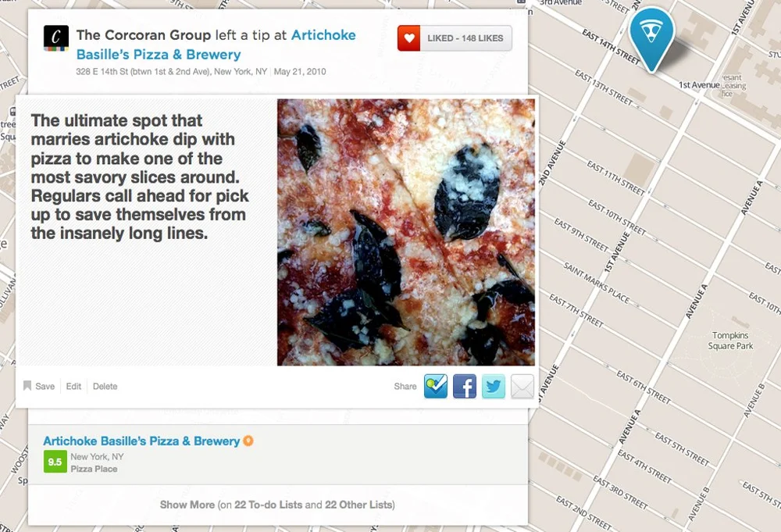This screenshot has width=781, height=532.
Task: Share the tip on Facebook
Action: (465, 387)
